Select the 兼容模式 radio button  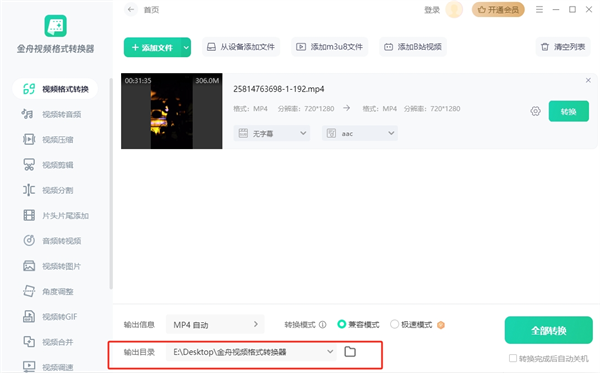click(341, 324)
